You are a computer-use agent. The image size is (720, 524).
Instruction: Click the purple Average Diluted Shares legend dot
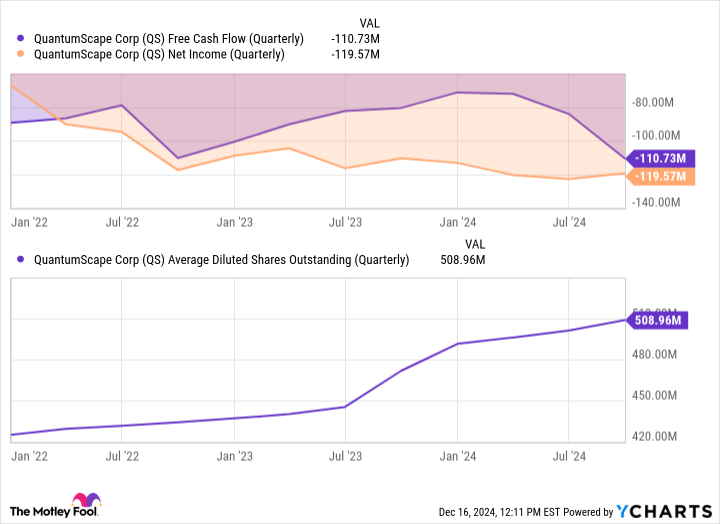(20, 259)
